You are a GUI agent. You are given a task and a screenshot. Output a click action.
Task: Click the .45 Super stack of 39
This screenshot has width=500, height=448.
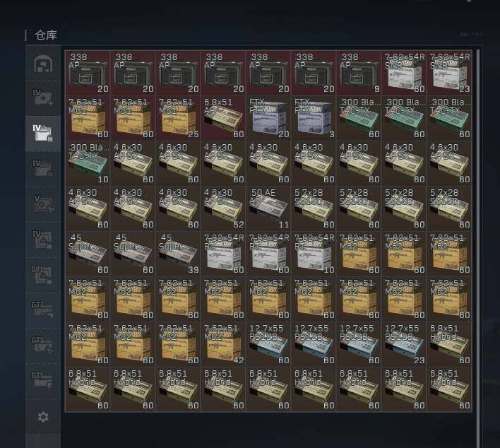click(x=178, y=253)
